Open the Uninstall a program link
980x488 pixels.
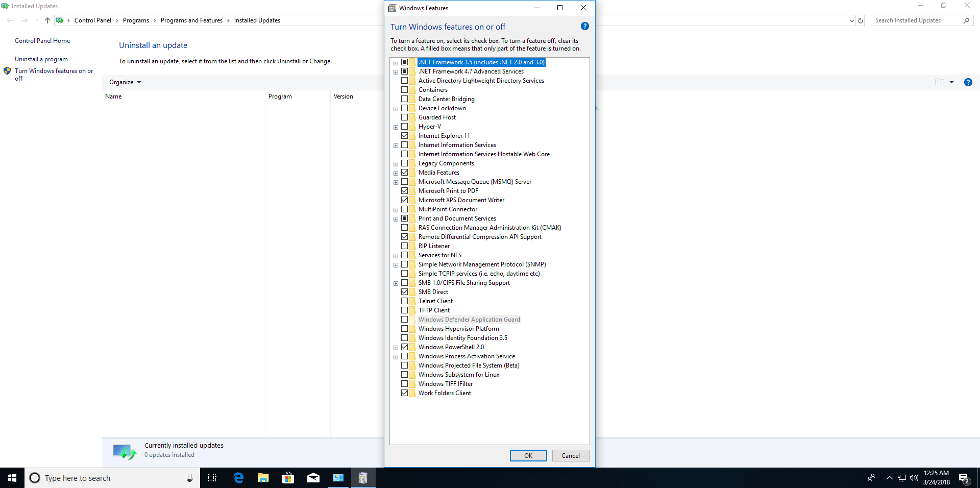[41, 59]
